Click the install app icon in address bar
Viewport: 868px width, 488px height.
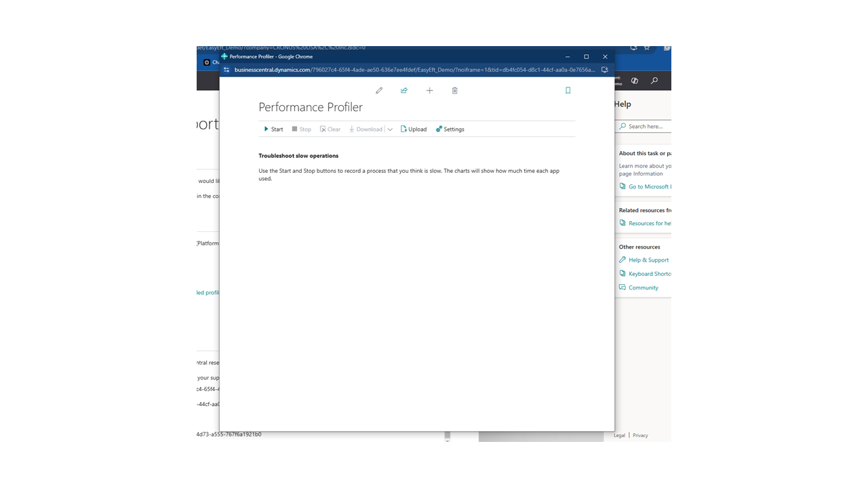point(604,70)
